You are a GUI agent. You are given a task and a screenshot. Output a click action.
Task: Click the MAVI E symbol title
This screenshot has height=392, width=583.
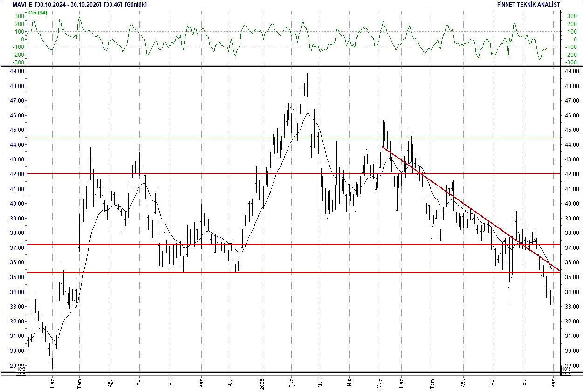pyautogui.click(x=23, y=4)
